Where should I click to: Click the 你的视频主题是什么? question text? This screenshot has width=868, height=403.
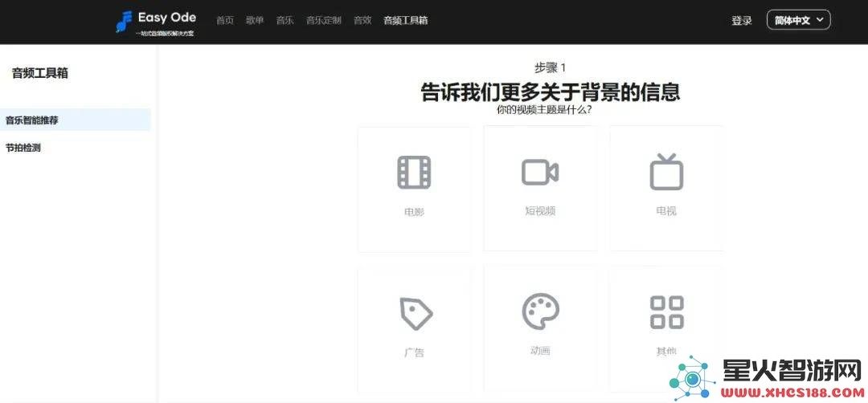(545, 109)
